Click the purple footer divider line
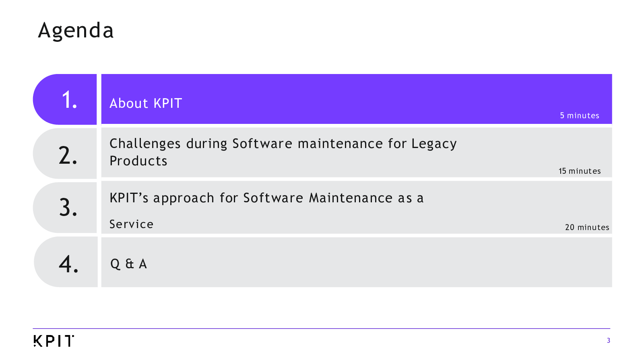644x362 pixels. pos(321,329)
